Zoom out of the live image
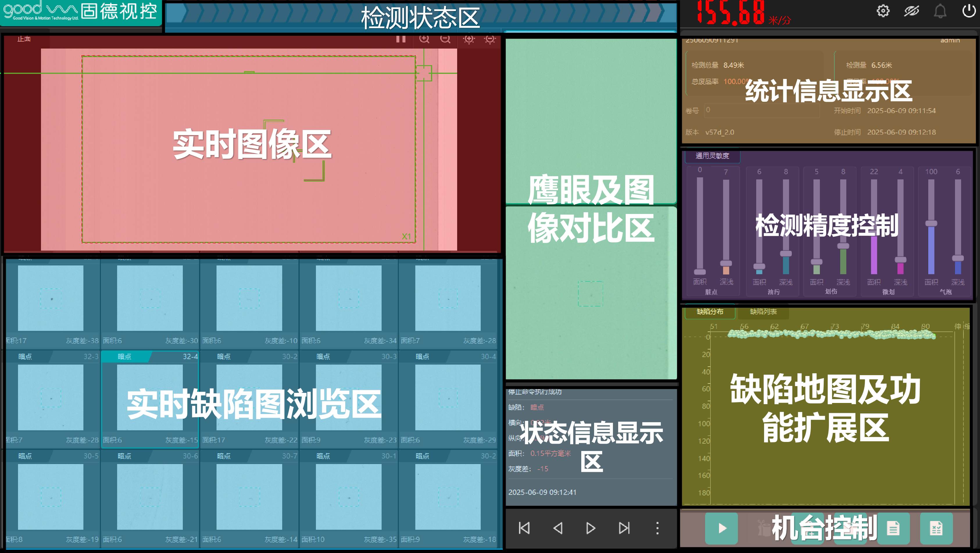The image size is (980, 553). point(445,39)
